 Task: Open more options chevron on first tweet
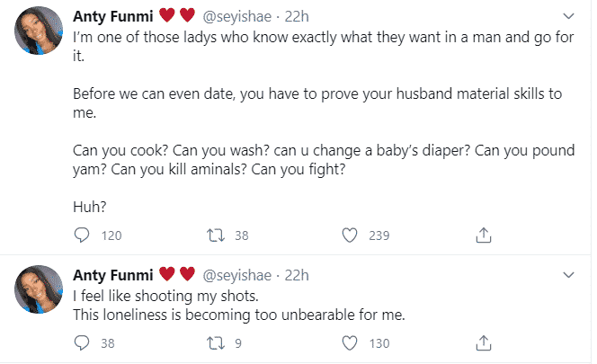[567, 17]
